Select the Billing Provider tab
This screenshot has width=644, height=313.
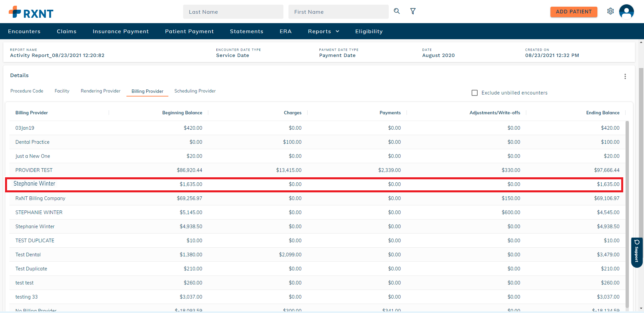tap(147, 91)
